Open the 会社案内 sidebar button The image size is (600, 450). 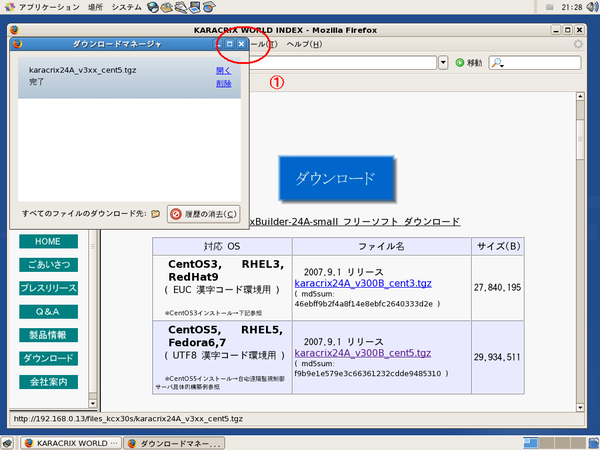[x=48, y=382]
